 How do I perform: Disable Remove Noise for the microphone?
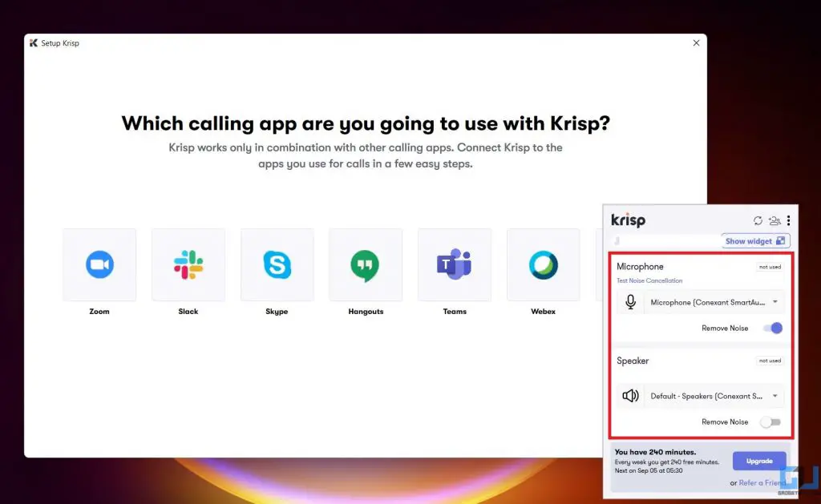point(772,328)
